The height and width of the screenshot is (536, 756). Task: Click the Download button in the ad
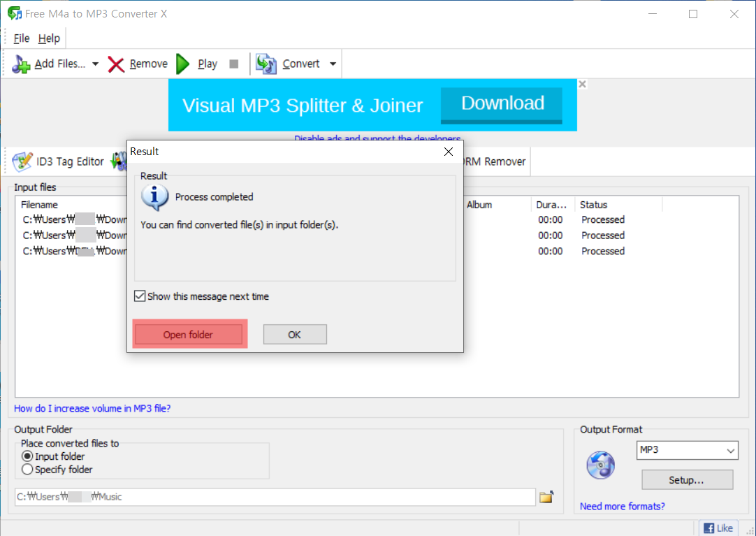coord(502,104)
